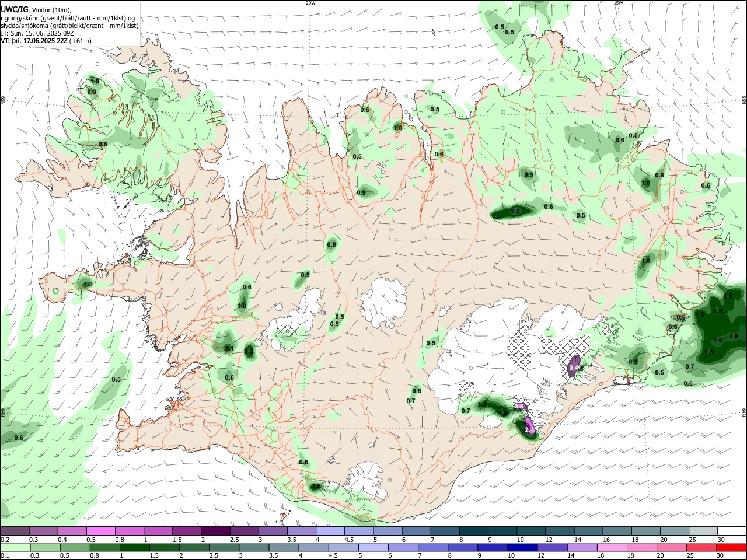This screenshot has height=560, width=747.
Task: Click the 'rigning/skúrir' legend description line
Action: coord(68,17)
